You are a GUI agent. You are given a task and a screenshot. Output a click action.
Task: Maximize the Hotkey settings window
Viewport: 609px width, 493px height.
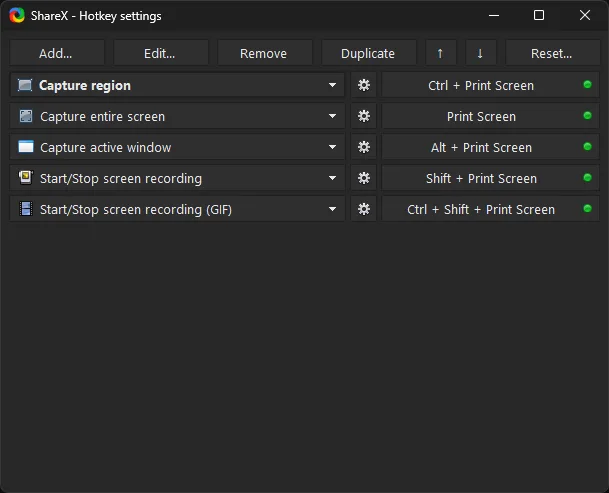click(x=539, y=16)
